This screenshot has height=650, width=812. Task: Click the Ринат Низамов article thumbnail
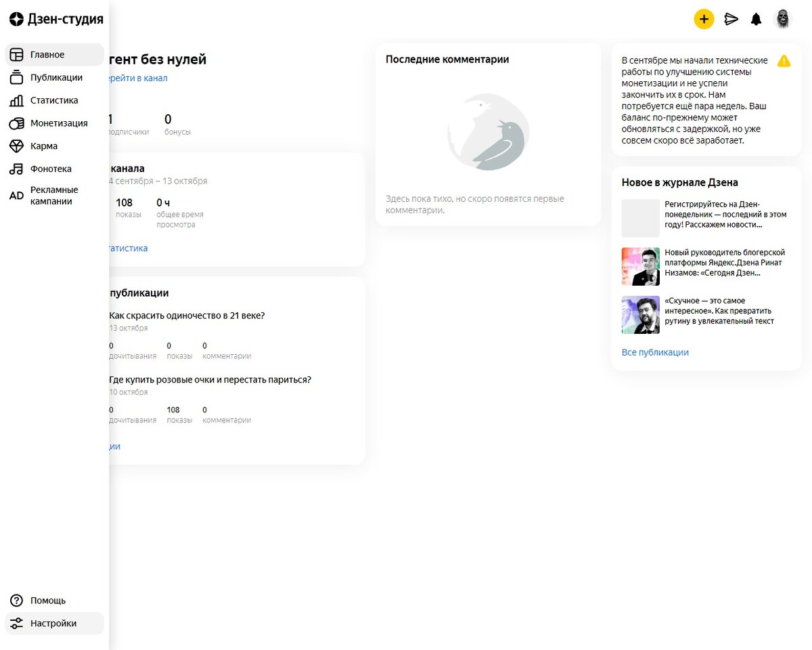coord(641,267)
